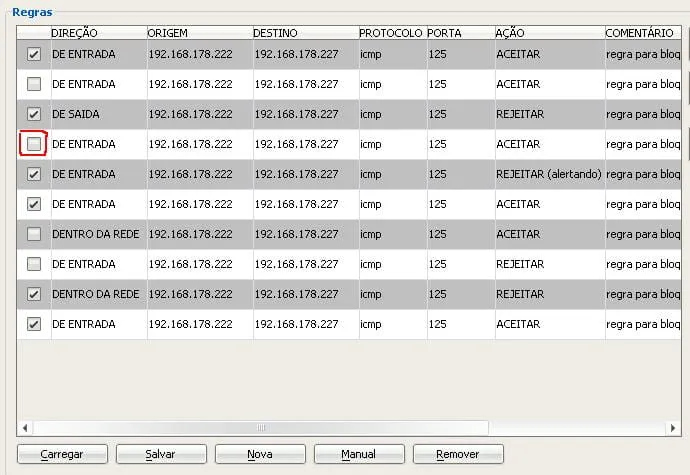The width and height of the screenshot is (690, 475).
Task: Enable the DENTRO DA REDE ACEITAR rule checkbox
Action: (34, 234)
